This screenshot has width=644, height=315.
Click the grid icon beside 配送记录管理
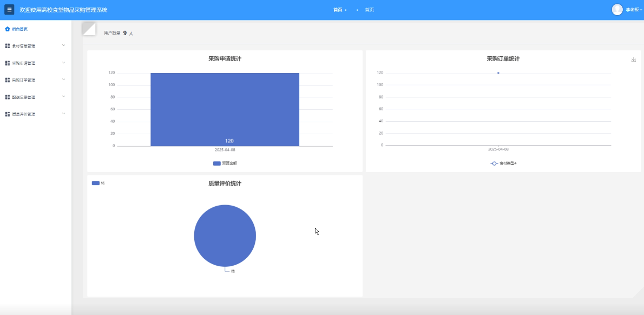pyautogui.click(x=7, y=97)
